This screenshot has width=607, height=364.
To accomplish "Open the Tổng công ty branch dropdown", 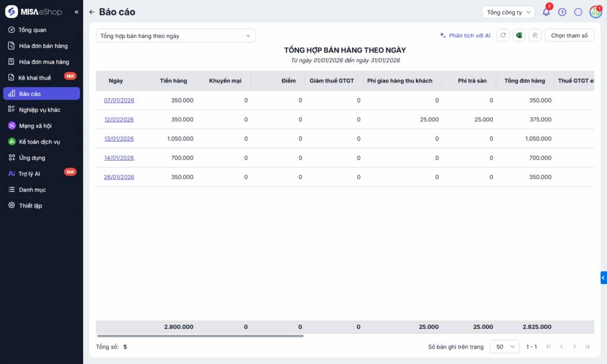I will click(508, 12).
